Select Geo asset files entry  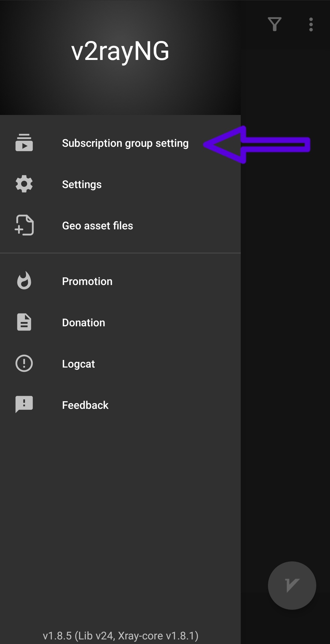[97, 226]
